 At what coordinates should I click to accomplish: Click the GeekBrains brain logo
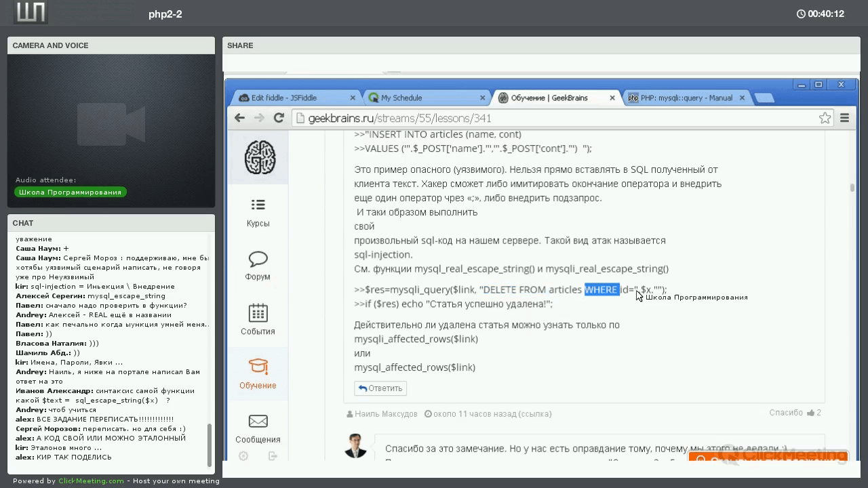coord(260,157)
